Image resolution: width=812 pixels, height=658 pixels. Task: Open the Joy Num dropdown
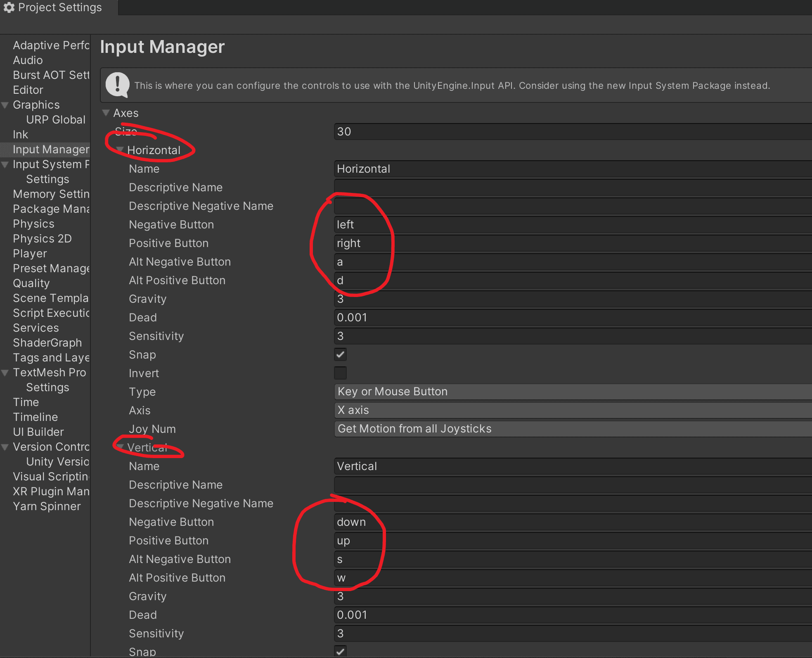tap(573, 429)
